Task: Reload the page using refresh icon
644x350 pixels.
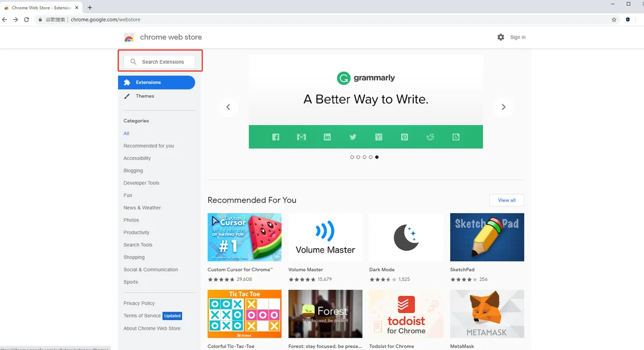Action: coord(26,20)
